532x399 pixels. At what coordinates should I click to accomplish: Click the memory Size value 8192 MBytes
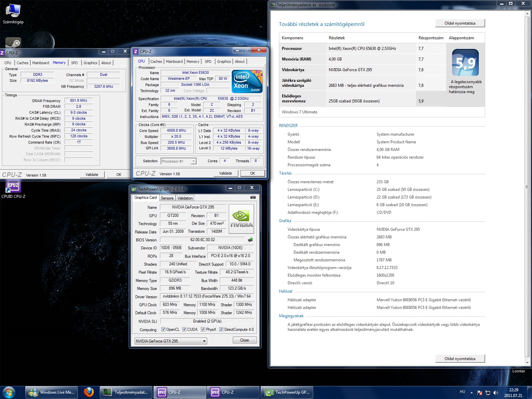click(37, 80)
